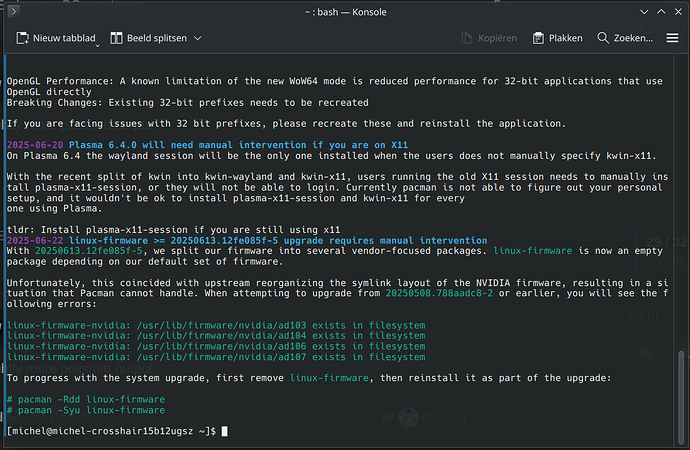Close the Konsole window
The width and height of the screenshot is (690, 450).
pos(679,12)
